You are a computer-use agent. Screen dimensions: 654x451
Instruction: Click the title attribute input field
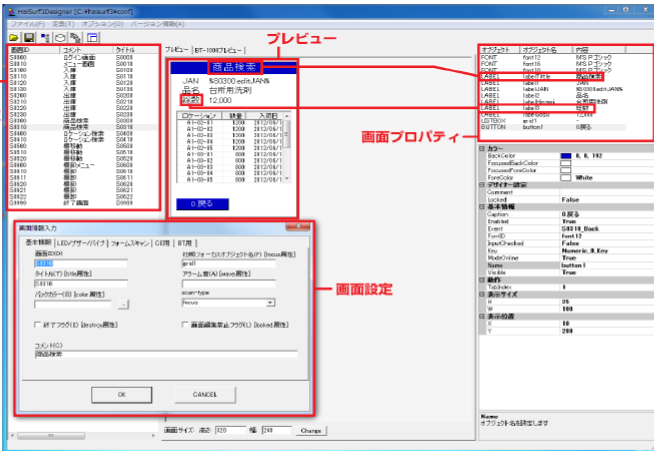81,284
